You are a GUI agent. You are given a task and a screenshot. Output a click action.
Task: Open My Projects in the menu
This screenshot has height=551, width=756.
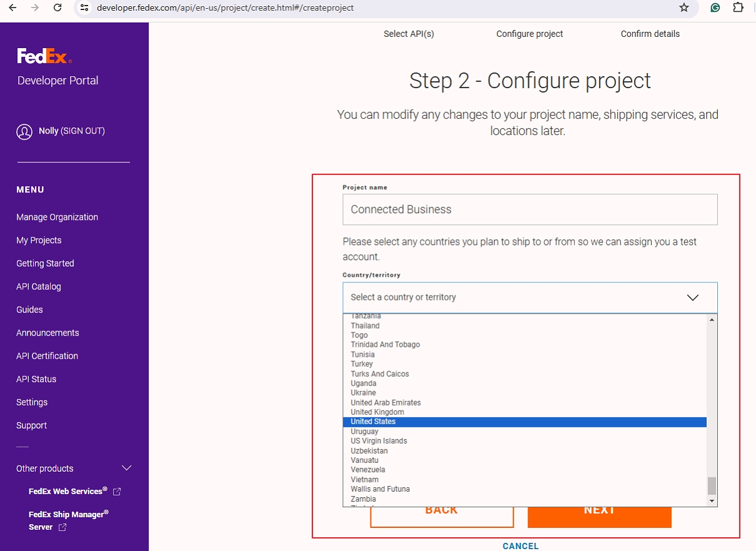point(39,240)
